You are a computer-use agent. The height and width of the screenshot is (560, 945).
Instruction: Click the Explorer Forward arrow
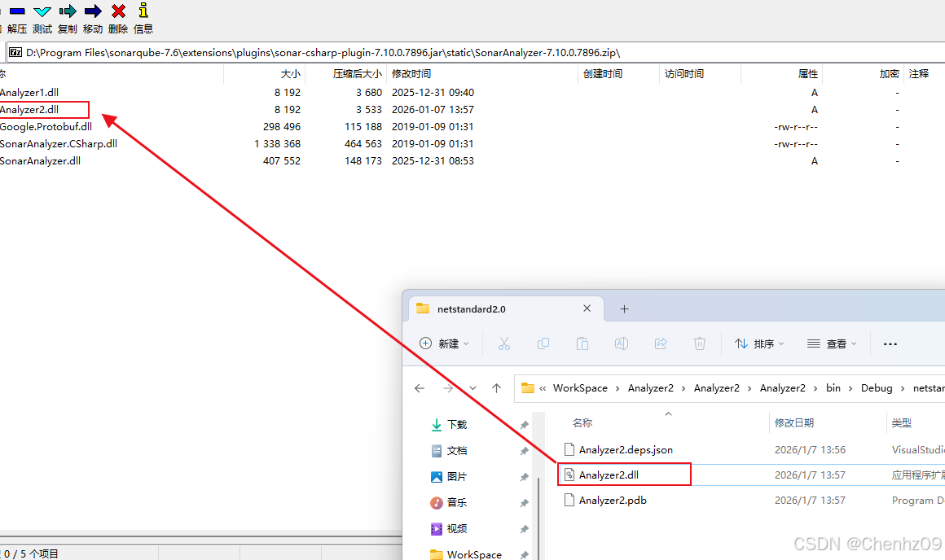coord(448,388)
